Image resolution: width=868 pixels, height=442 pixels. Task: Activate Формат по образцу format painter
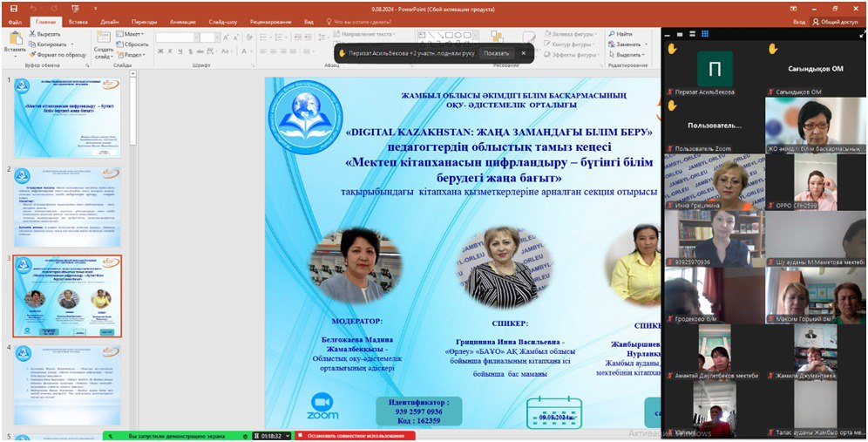[x=58, y=55]
